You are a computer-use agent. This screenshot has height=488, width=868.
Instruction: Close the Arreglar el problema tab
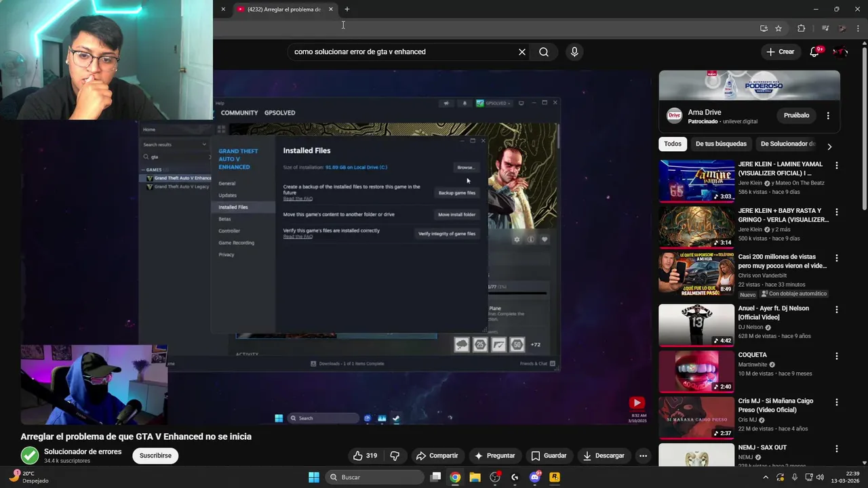click(x=331, y=9)
